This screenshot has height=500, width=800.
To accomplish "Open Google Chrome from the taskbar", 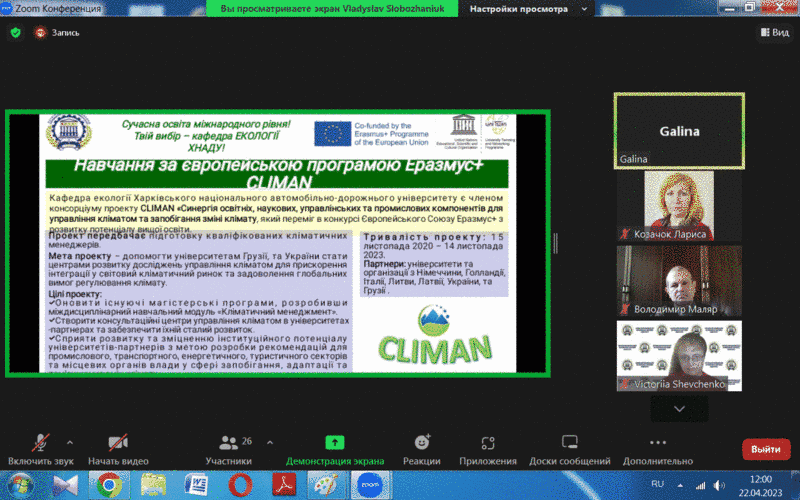I will tap(109, 485).
